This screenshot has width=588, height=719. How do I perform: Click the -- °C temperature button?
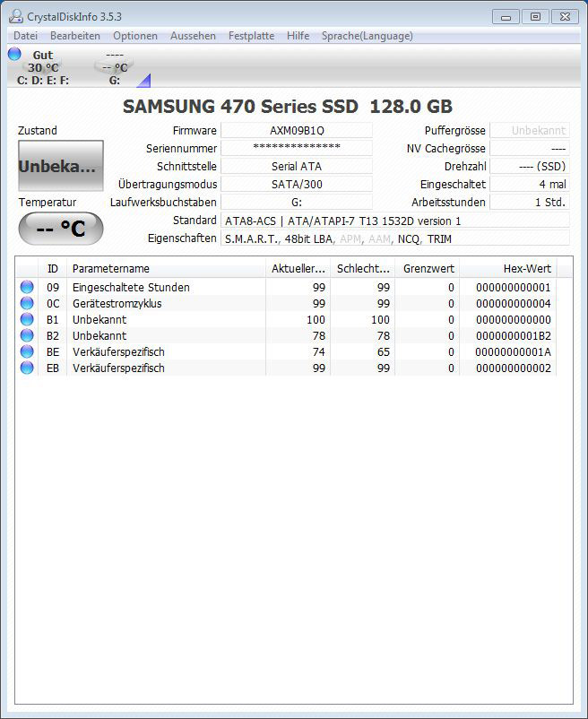[x=60, y=229]
